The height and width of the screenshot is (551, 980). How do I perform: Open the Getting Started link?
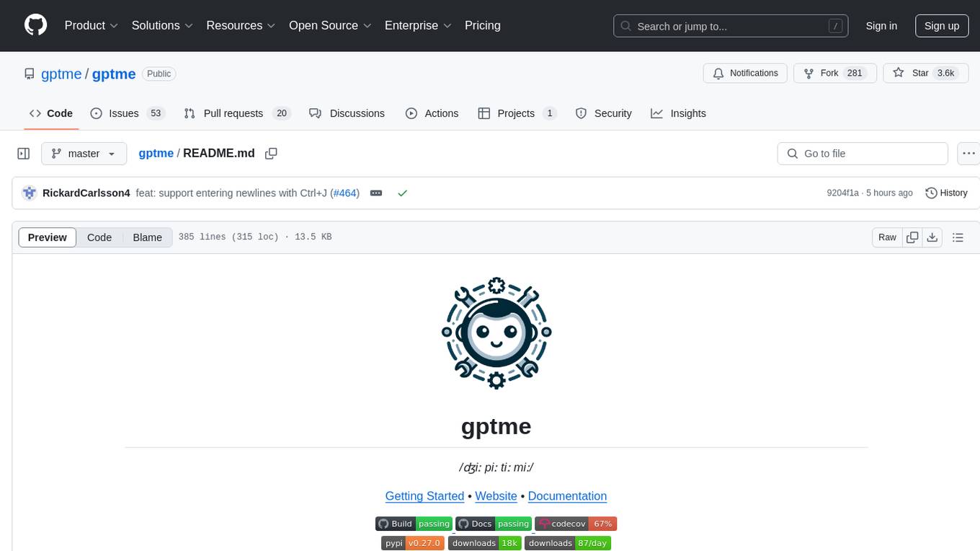click(424, 496)
